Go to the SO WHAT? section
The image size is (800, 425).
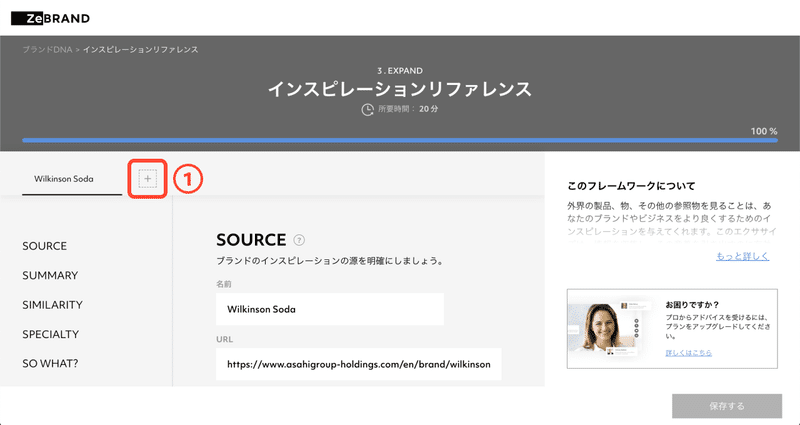tap(50, 363)
